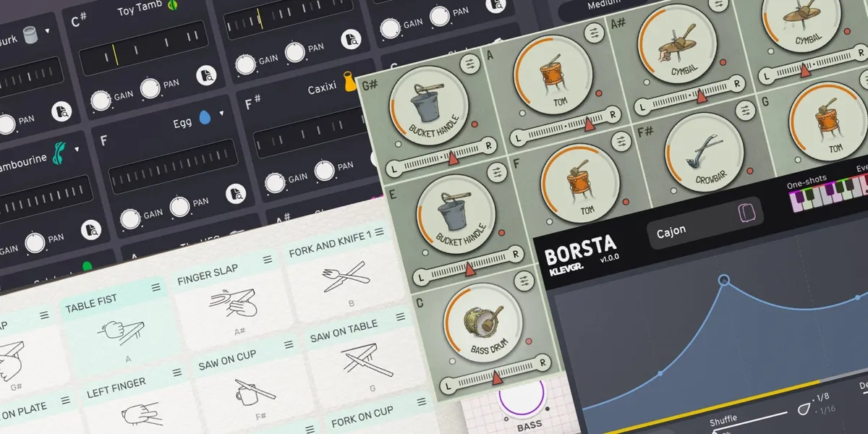This screenshot has width=868, height=434.
Task: Open settings icon on the A Tom pad
Action: (x=595, y=34)
